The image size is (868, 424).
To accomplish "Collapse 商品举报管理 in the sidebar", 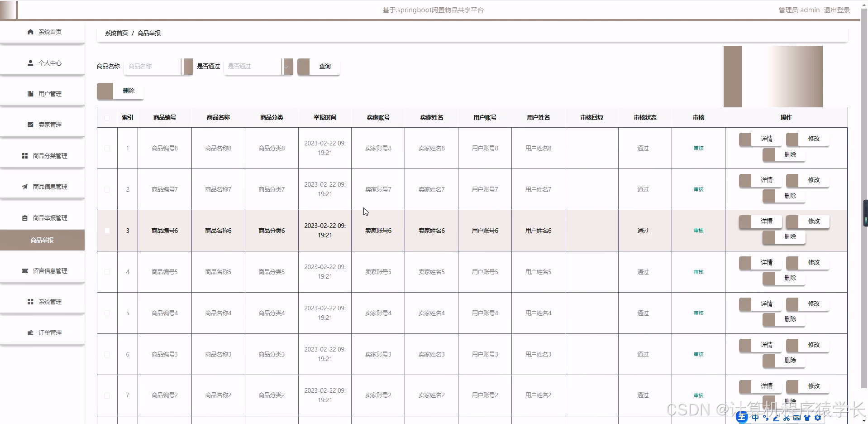I will [43, 218].
